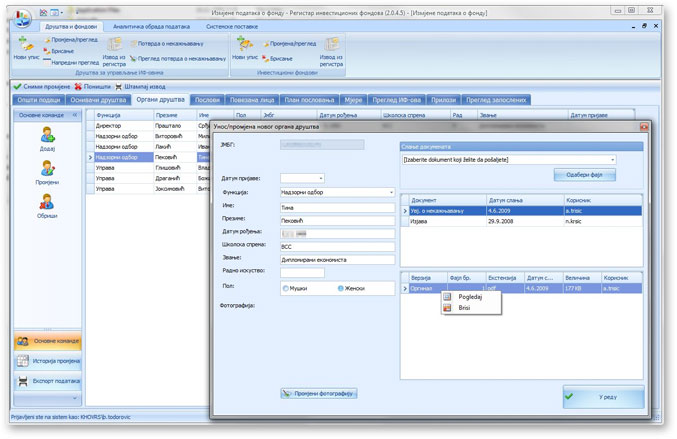Click Сними промјене save icon

pyautogui.click(x=17, y=87)
